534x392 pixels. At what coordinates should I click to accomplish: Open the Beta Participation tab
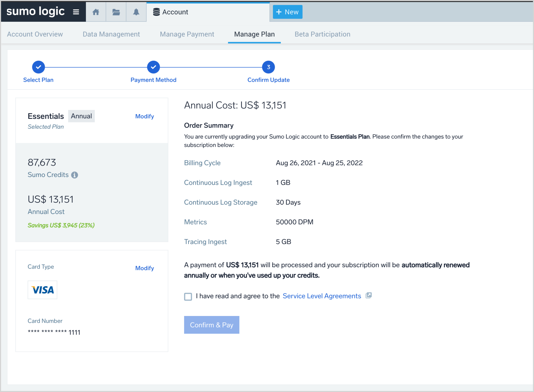click(x=322, y=34)
